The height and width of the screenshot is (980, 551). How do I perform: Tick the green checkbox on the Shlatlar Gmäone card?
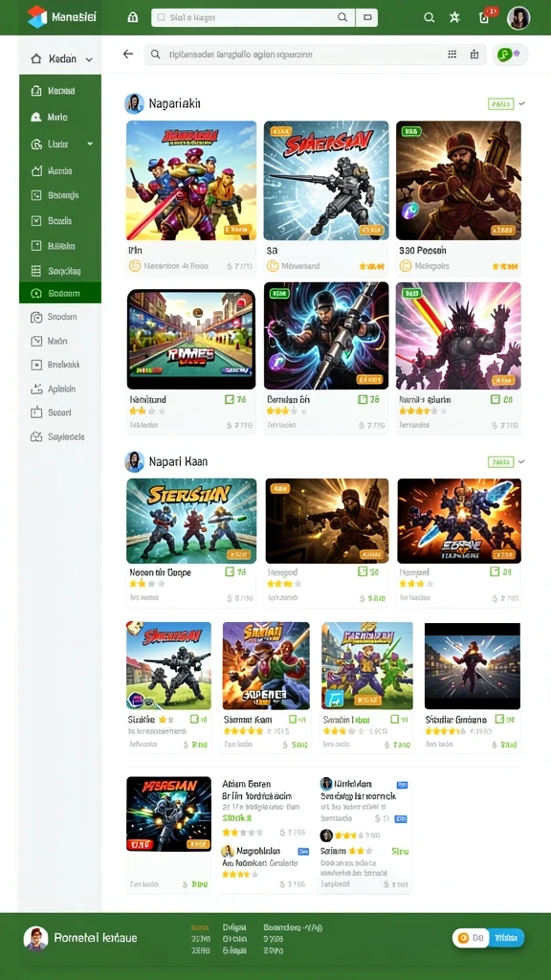[499, 720]
